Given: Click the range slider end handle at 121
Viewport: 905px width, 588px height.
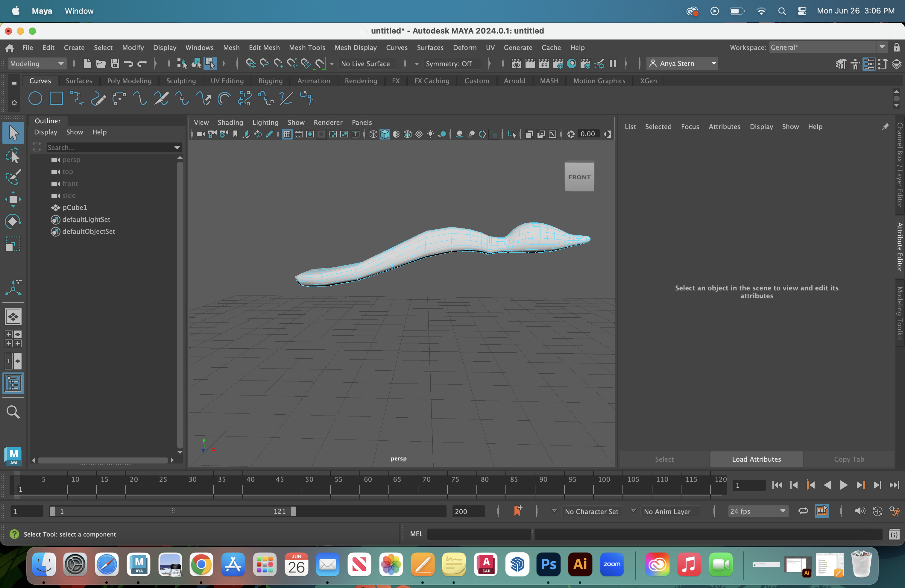Looking at the screenshot, I should 293,511.
